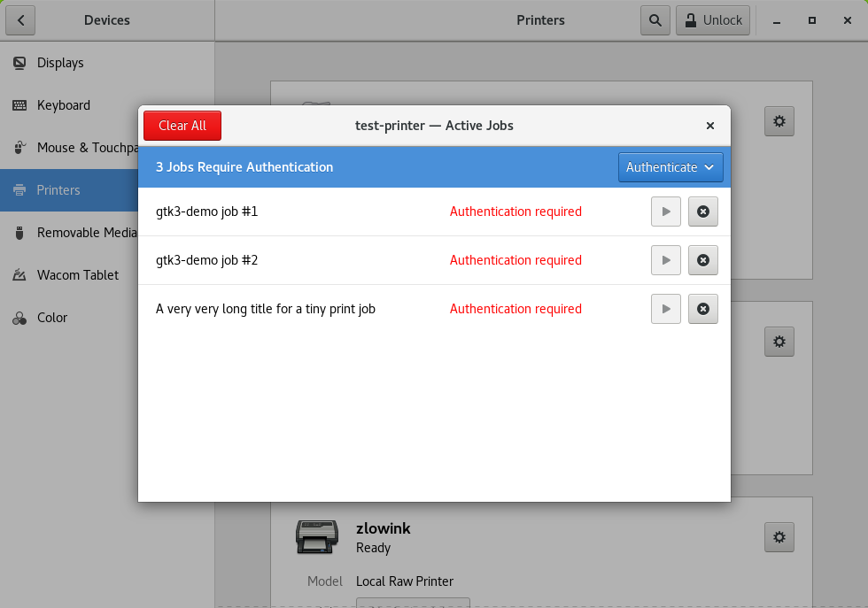Click the Unlock button

click(x=713, y=20)
